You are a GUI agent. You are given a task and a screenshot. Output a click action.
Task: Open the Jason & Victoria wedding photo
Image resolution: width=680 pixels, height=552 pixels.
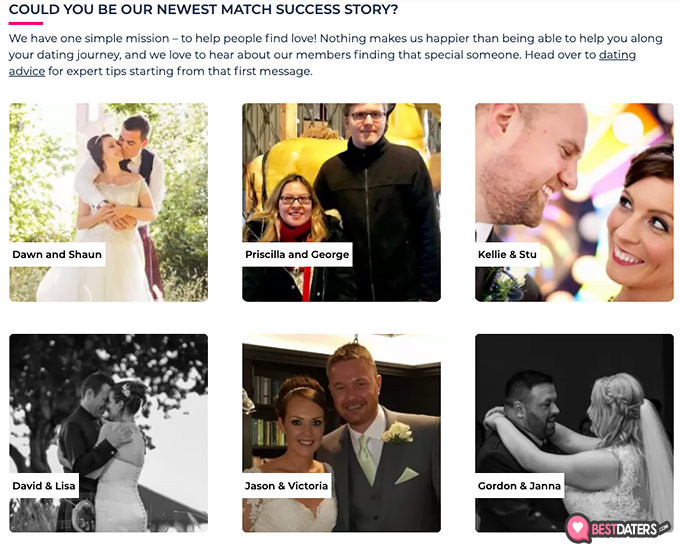[341, 433]
